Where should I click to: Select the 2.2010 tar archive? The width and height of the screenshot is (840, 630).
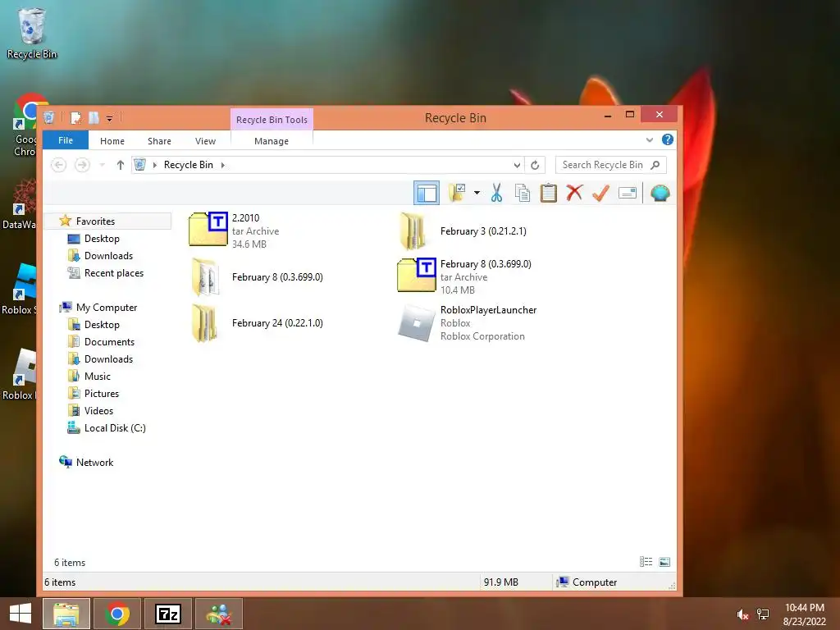(235, 231)
